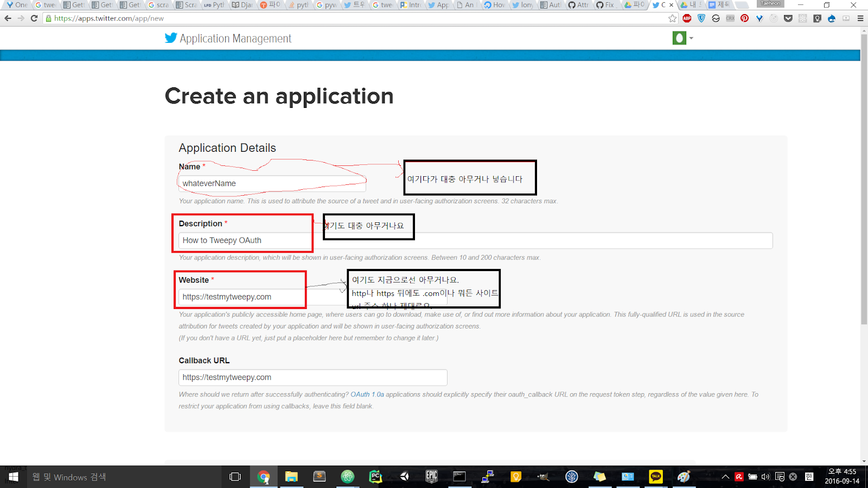This screenshot has width=868, height=488.
Task: Click the Windows taskbar search box
Action: (x=124, y=477)
